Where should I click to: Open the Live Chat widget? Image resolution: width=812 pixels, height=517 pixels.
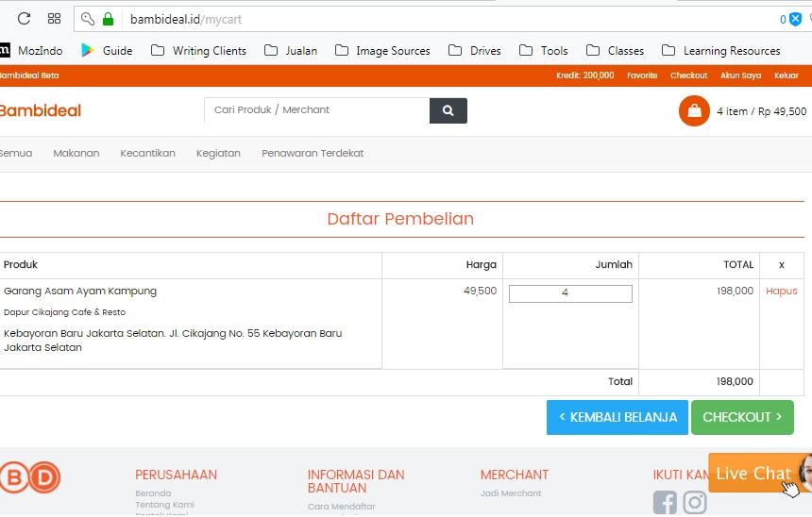(753, 474)
